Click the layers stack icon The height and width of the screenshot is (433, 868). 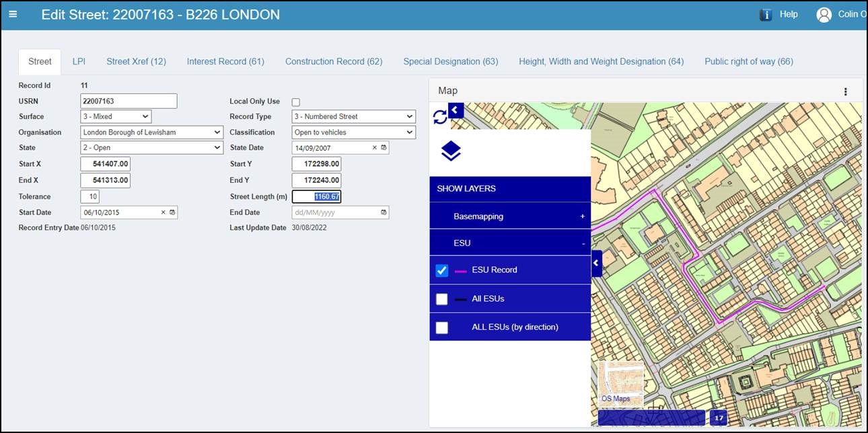click(x=451, y=151)
